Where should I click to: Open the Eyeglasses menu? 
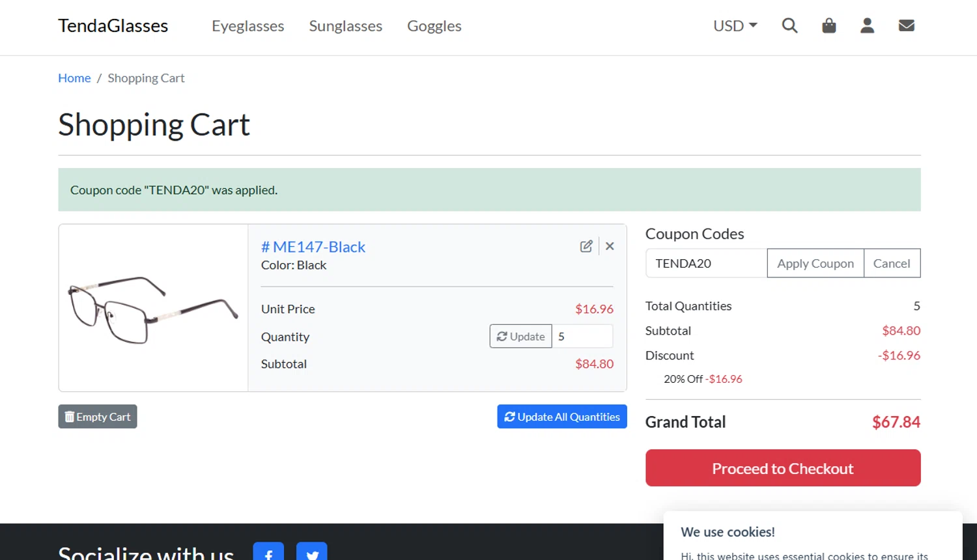pos(248,26)
